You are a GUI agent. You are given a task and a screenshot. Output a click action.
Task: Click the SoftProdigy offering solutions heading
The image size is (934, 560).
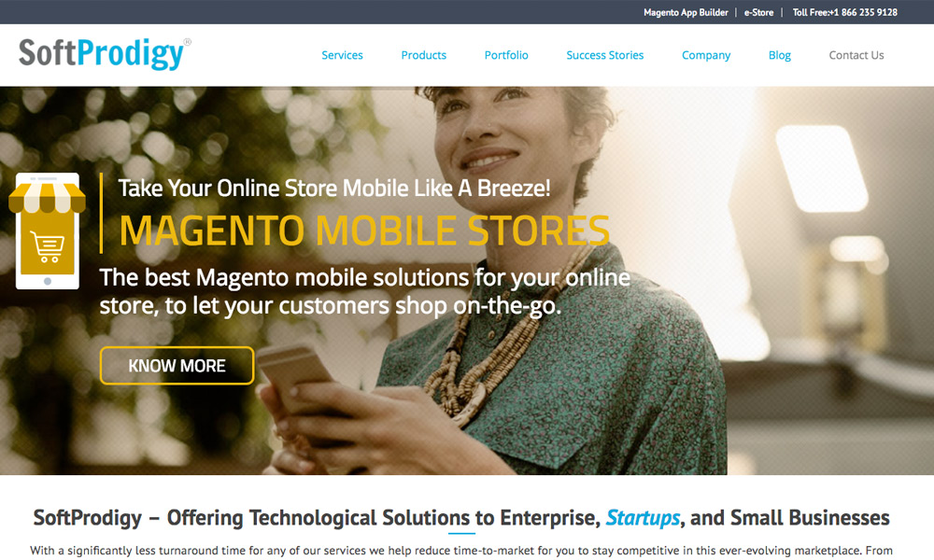click(x=461, y=518)
